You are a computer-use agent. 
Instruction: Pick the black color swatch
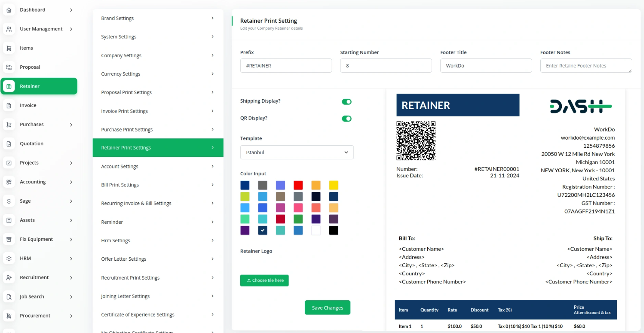[334, 230]
